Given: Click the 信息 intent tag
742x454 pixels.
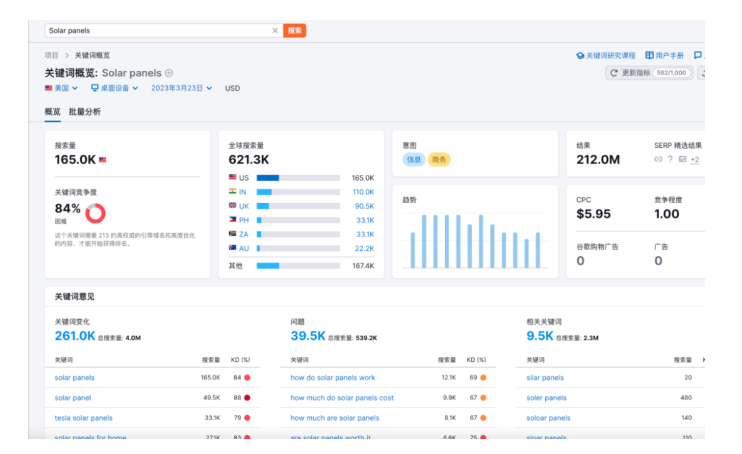Looking at the screenshot, I should (412, 159).
